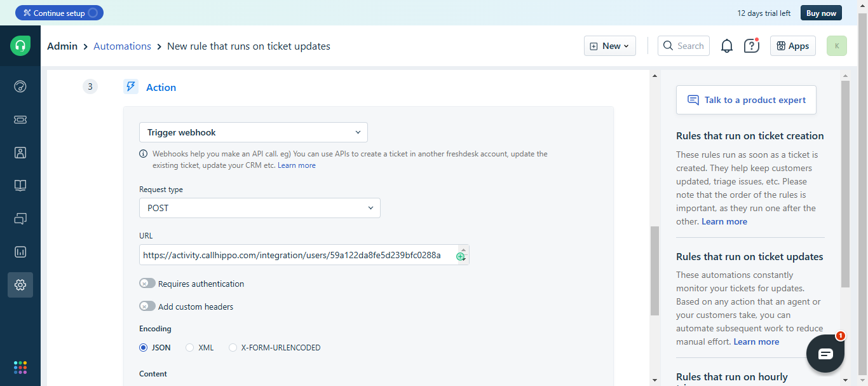This screenshot has height=386, width=868.
Task: Select XML encoding
Action: click(x=189, y=348)
